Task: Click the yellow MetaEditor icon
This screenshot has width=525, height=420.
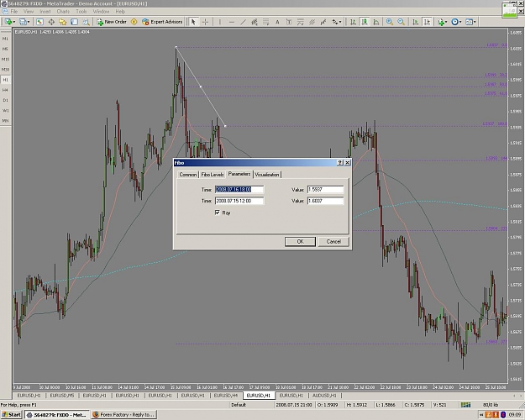Action: 134,22
